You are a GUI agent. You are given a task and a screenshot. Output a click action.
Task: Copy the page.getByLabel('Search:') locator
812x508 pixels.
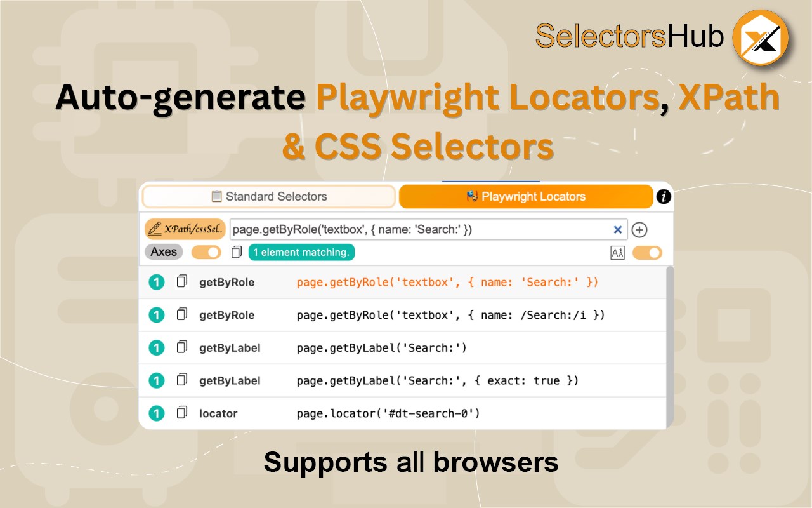[182, 347]
